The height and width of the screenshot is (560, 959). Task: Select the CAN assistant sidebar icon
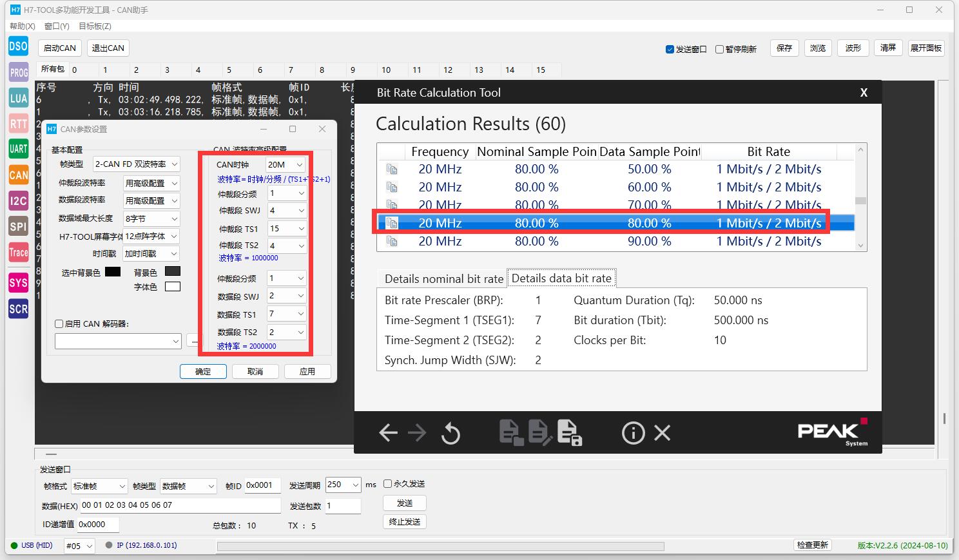point(18,175)
